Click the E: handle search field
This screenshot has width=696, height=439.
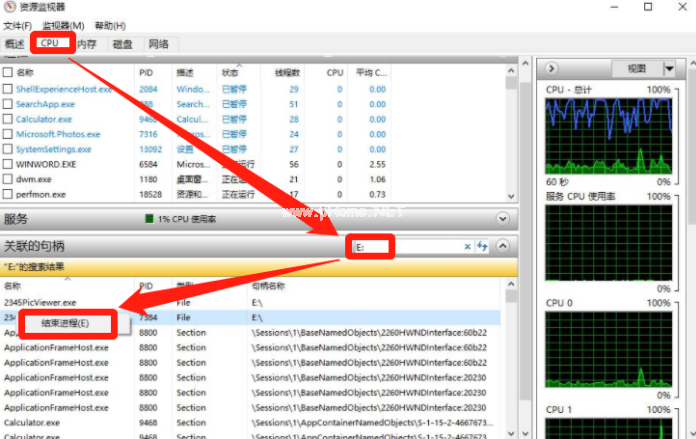click(405, 246)
